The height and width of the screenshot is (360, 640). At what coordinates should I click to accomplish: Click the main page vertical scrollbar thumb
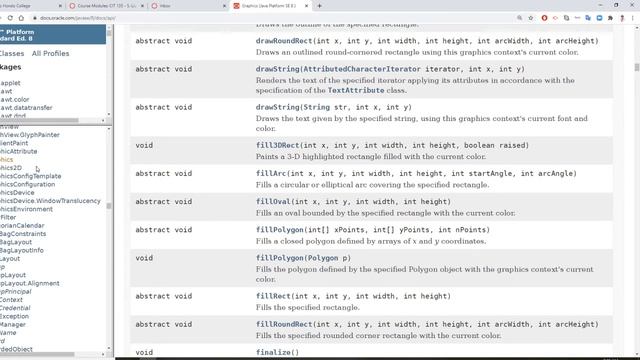[637, 67]
